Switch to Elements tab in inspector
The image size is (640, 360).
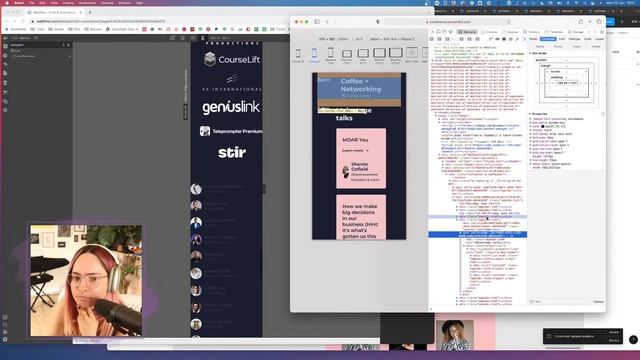[467, 32]
